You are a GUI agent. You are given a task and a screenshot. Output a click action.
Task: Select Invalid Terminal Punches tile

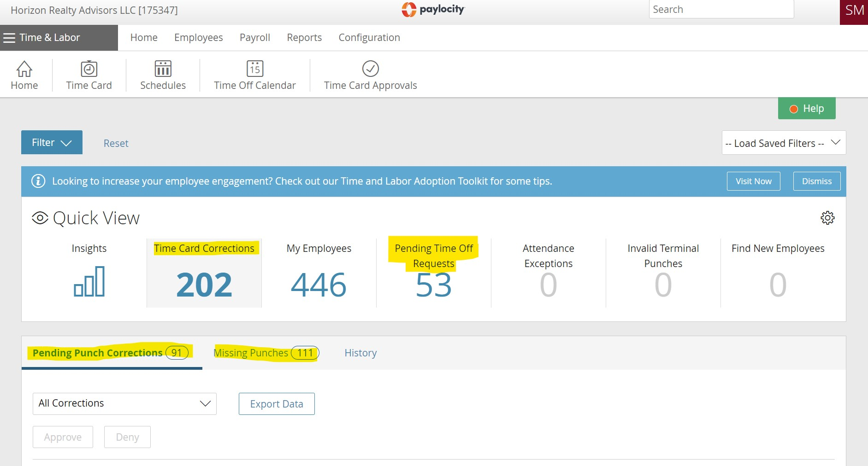(x=663, y=273)
